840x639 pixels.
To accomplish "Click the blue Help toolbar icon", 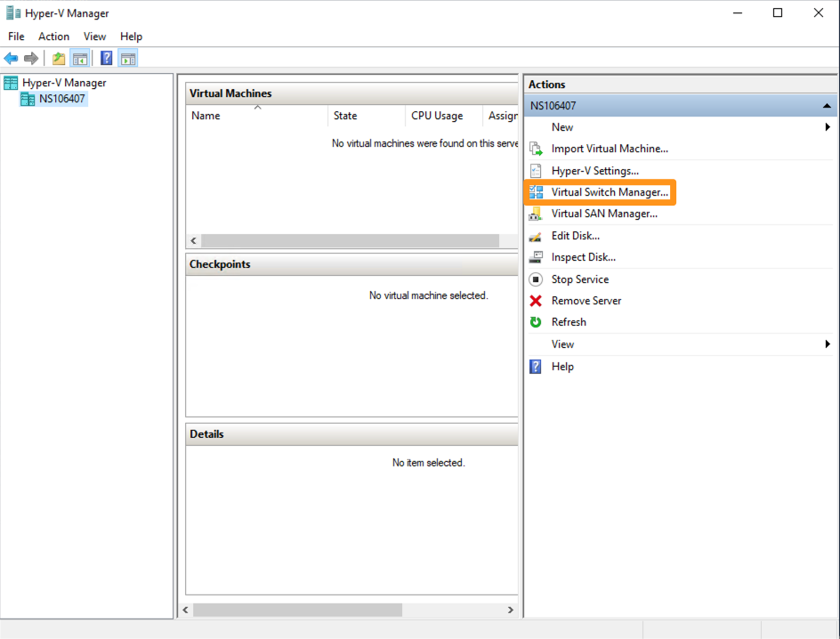I will pyautogui.click(x=107, y=58).
